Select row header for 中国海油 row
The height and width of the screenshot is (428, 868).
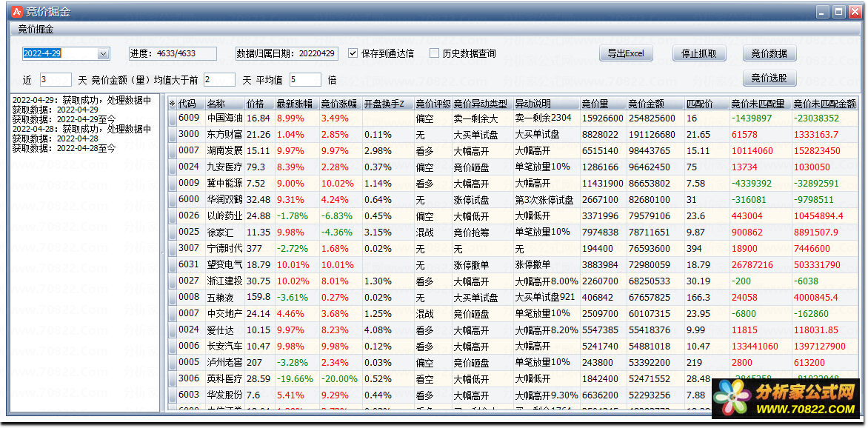pos(172,118)
